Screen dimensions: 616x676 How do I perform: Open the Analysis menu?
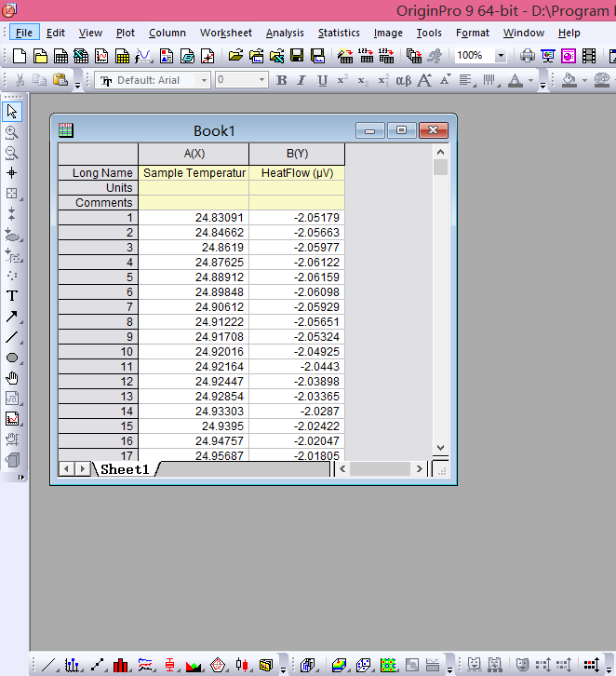tap(285, 33)
